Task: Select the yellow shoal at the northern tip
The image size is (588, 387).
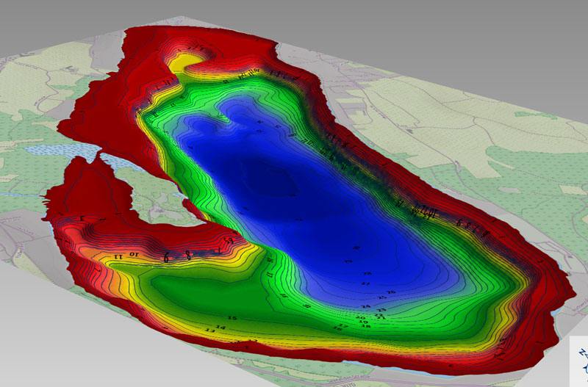Action: pos(190,59)
